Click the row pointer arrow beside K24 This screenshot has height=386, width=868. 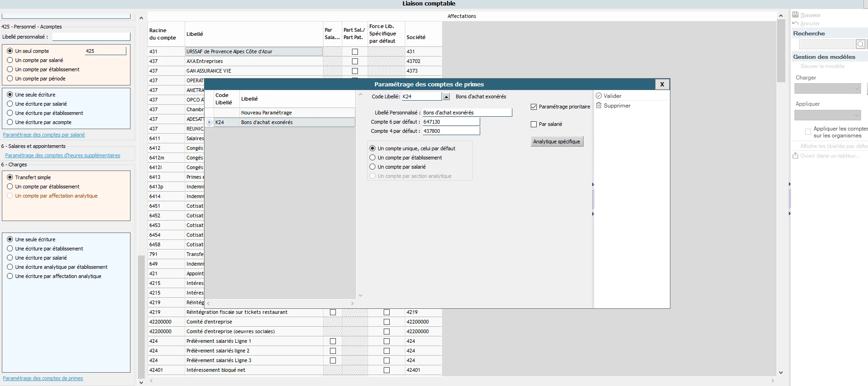tap(209, 122)
